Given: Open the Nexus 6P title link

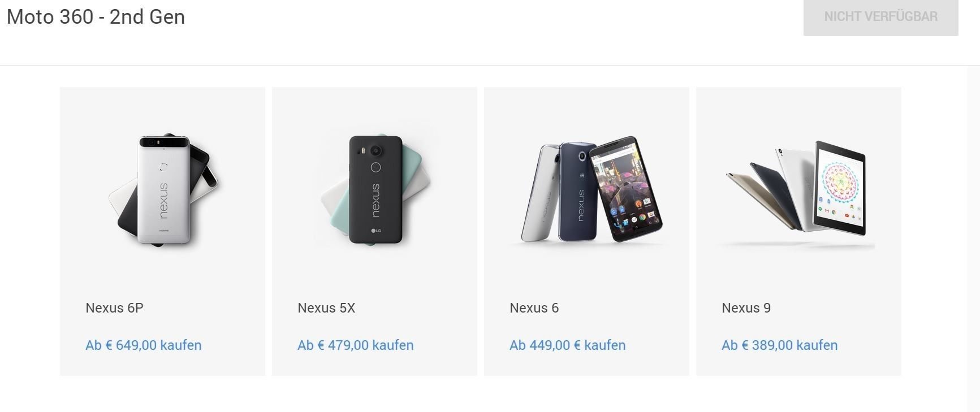Looking at the screenshot, I should point(114,308).
